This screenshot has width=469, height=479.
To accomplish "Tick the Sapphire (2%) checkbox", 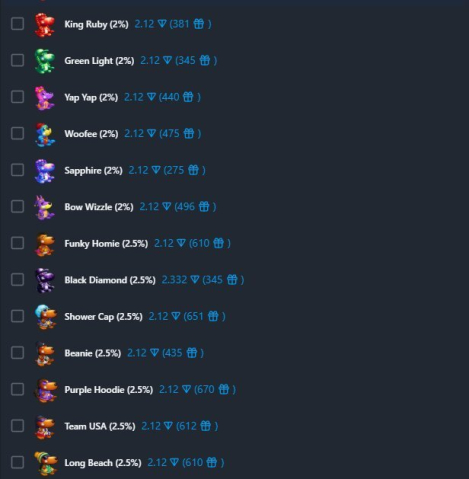I will [x=17, y=170].
